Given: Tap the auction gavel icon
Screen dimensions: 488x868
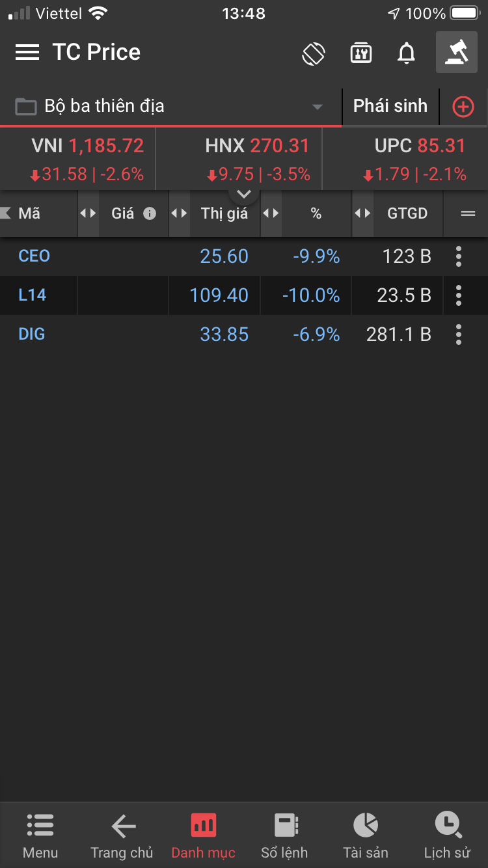Looking at the screenshot, I should point(456,52).
